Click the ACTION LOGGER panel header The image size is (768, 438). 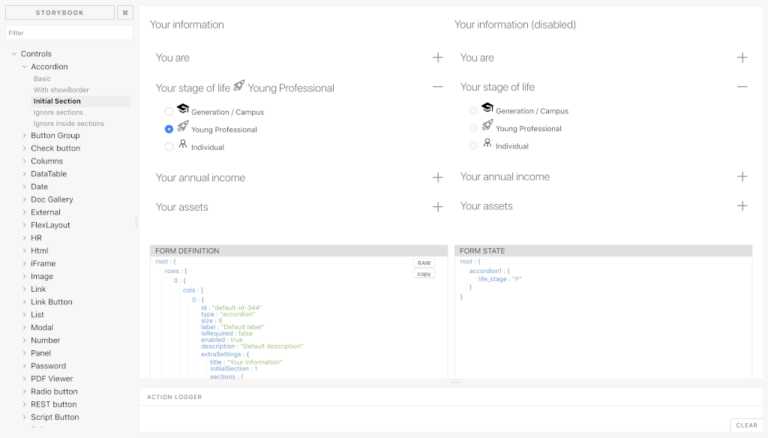174,397
